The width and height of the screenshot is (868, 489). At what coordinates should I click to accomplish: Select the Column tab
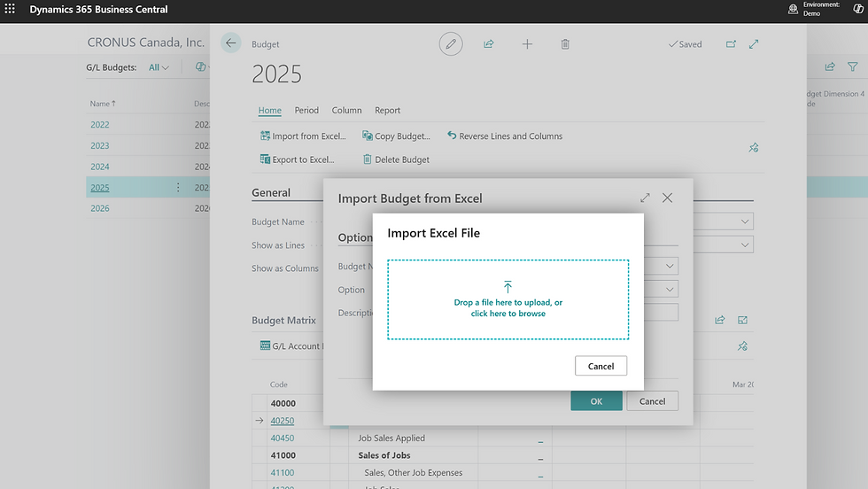[x=346, y=110]
